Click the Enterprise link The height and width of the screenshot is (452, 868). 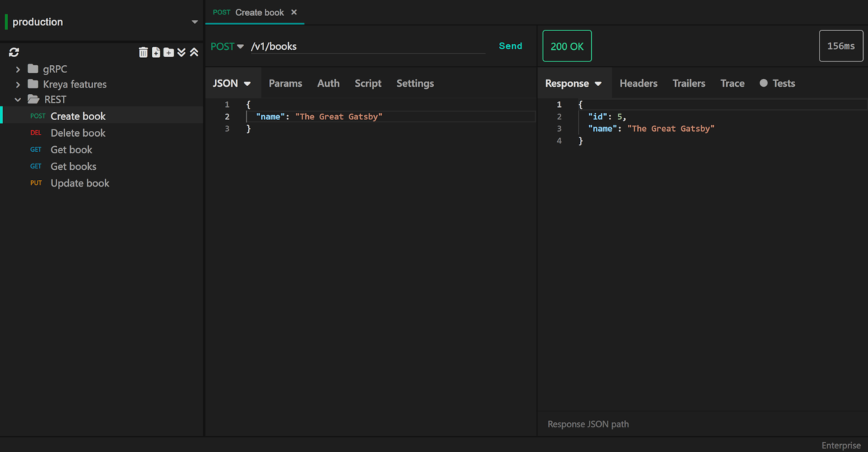[841, 445]
